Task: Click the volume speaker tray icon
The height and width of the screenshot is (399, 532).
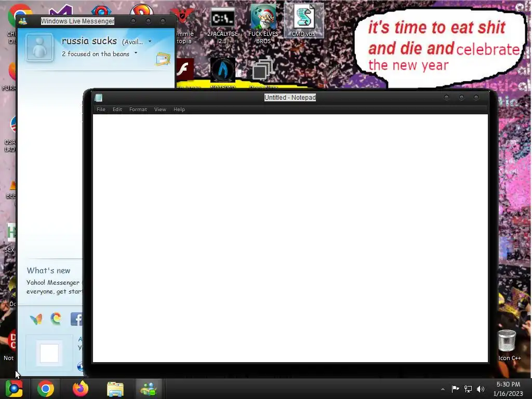Action: point(481,389)
